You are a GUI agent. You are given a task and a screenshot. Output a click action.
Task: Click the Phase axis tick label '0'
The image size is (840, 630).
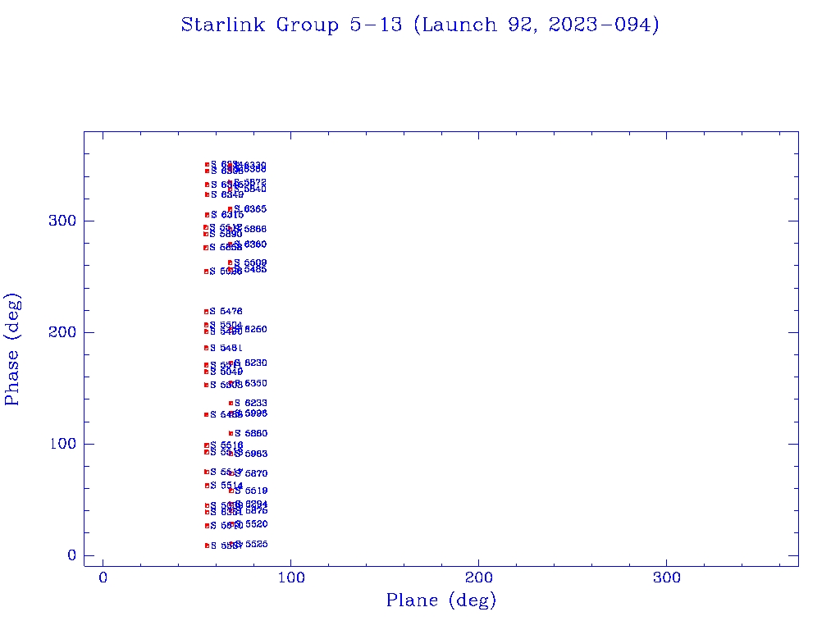coord(72,555)
